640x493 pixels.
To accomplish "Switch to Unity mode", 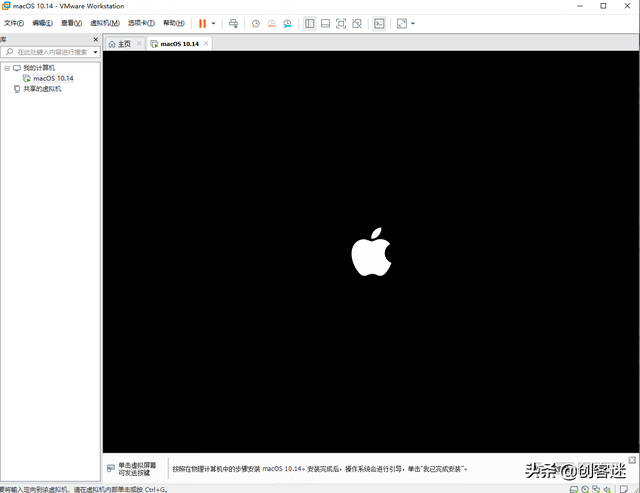I will coord(357,24).
